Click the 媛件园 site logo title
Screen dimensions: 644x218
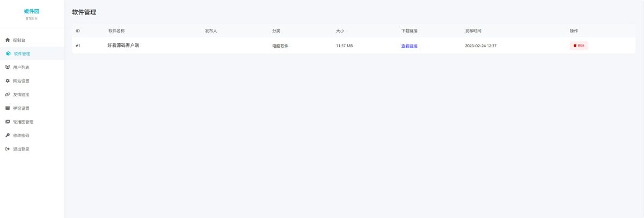click(32, 11)
